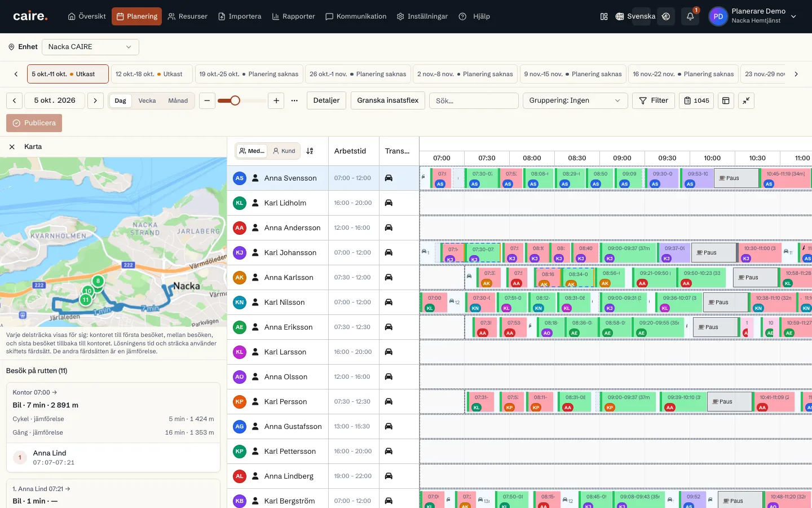The image size is (812, 508).
Task: Click the Detaljer button
Action: pyautogui.click(x=326, y=100)
